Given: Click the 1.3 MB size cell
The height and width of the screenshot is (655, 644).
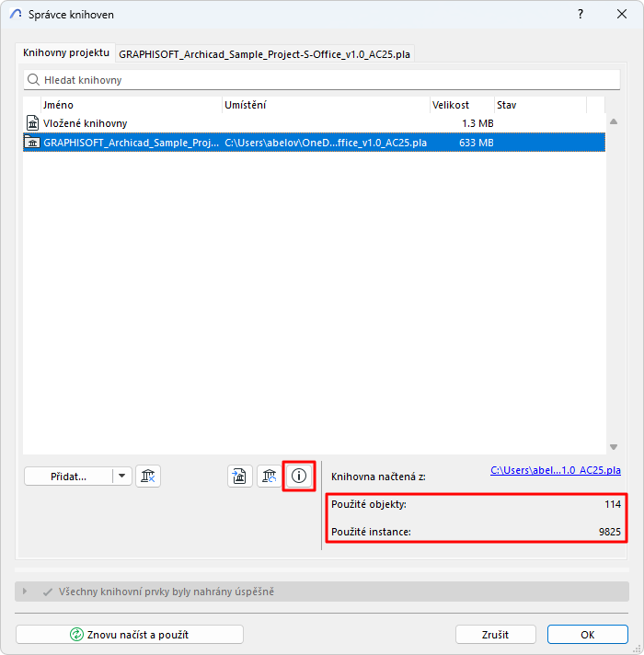Looking at the screenshot, I should [477, 123].
